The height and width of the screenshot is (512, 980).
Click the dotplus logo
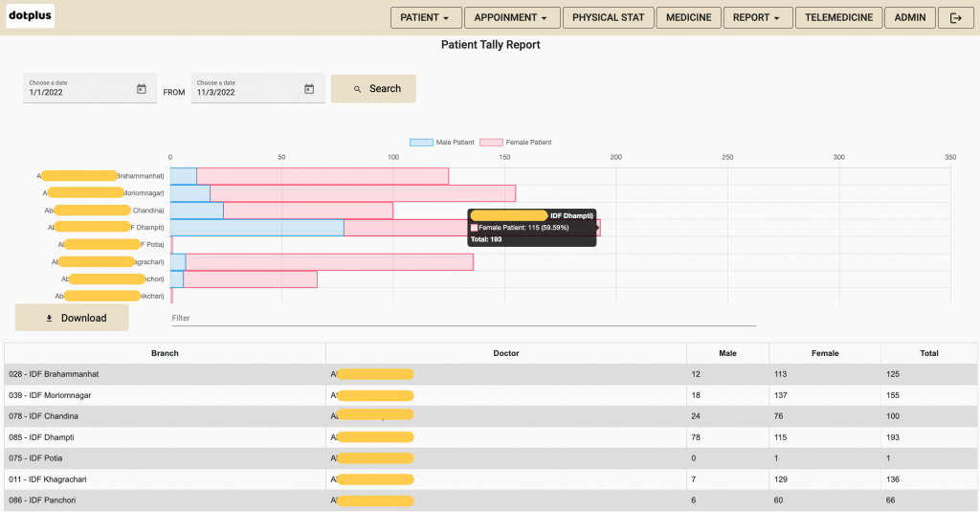(31, 16)
